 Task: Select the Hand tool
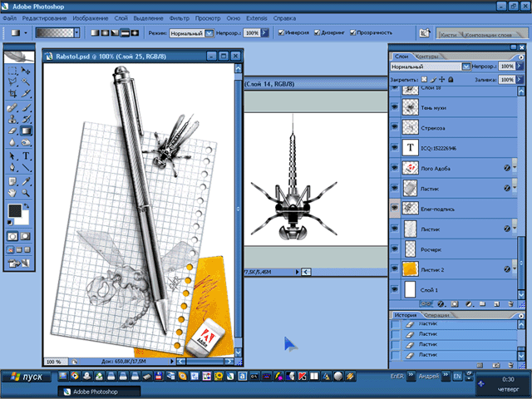tap(12, 193)
